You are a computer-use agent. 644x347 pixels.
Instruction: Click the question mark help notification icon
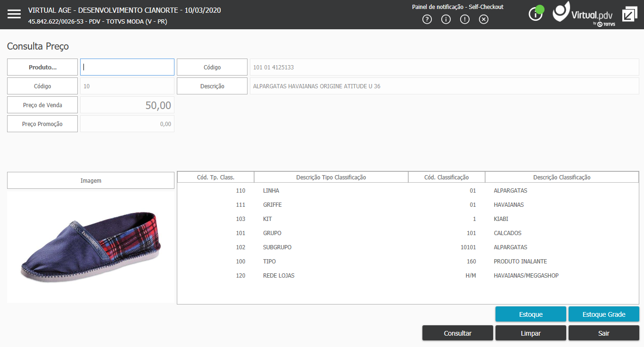click(x=427, y=19)
